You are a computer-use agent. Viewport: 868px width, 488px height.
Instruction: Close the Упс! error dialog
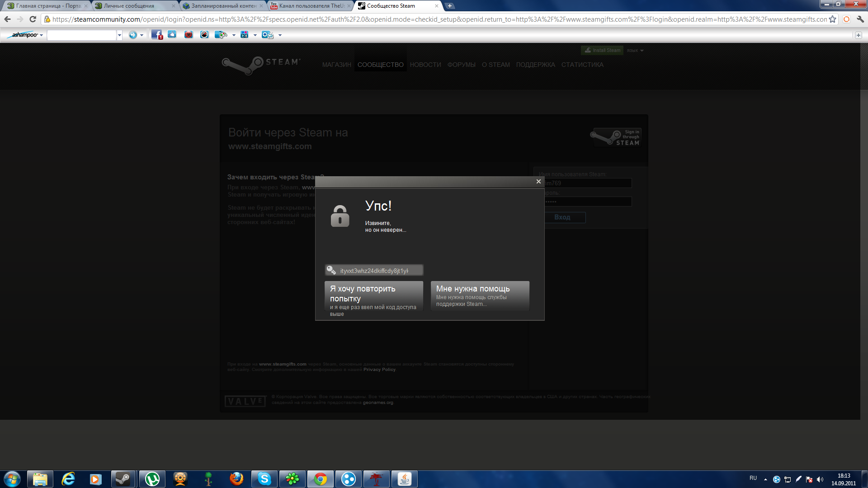[538, 181]
